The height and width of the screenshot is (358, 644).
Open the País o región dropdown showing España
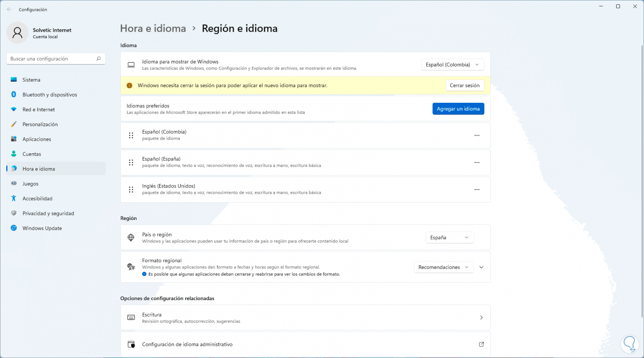(450, 237)
